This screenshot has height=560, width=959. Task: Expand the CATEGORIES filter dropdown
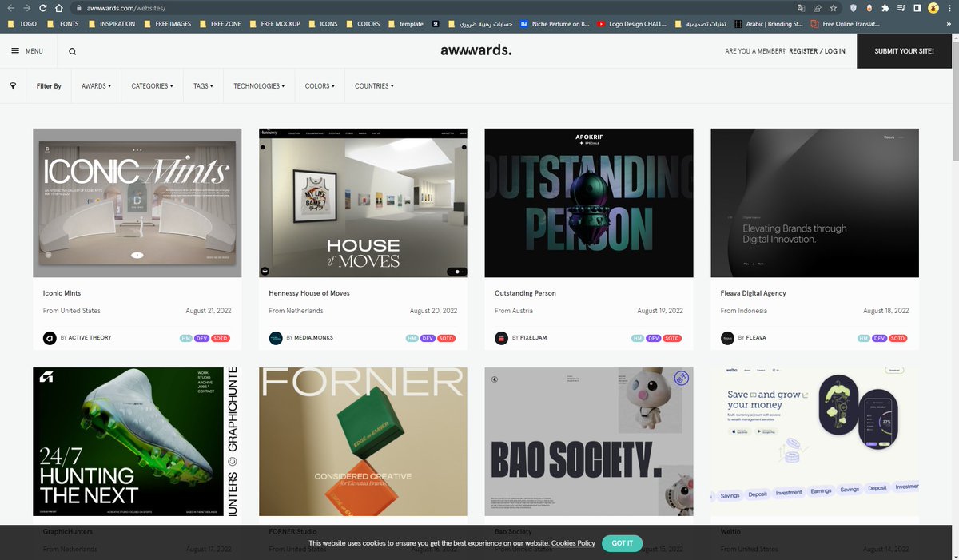click(152, 85)
